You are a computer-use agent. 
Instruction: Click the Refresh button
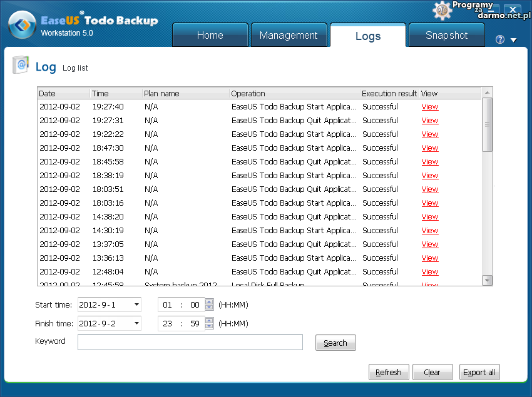tap(388, 372)
